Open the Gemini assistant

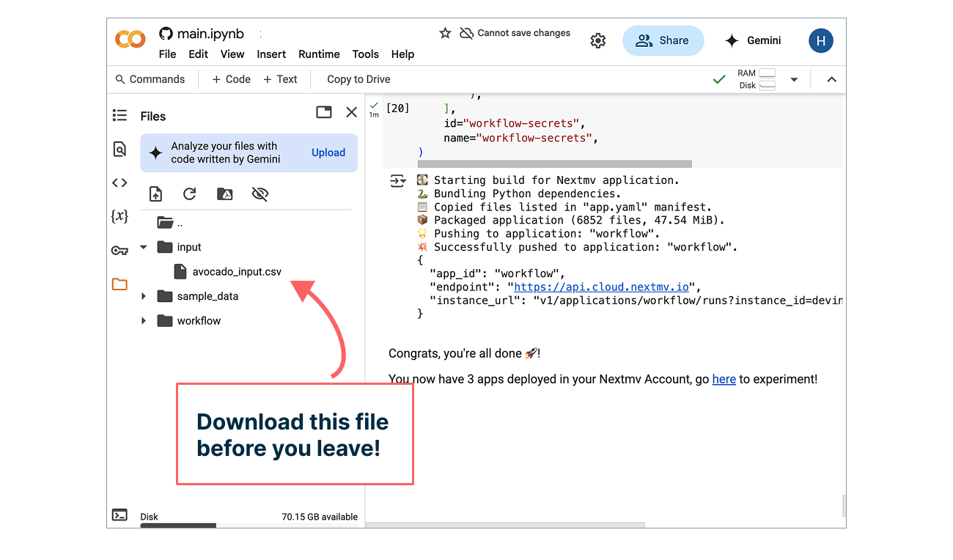(753, 41)
